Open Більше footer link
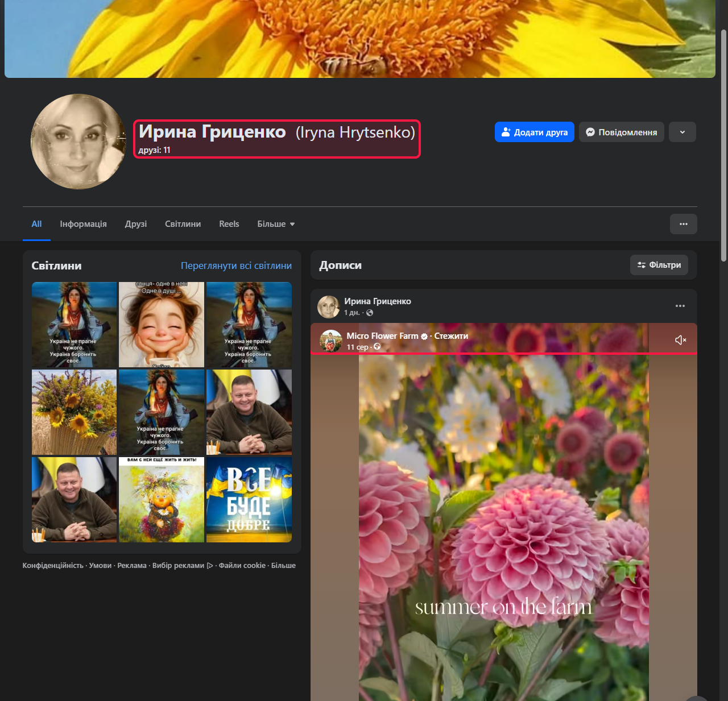 tap(283, 566)
